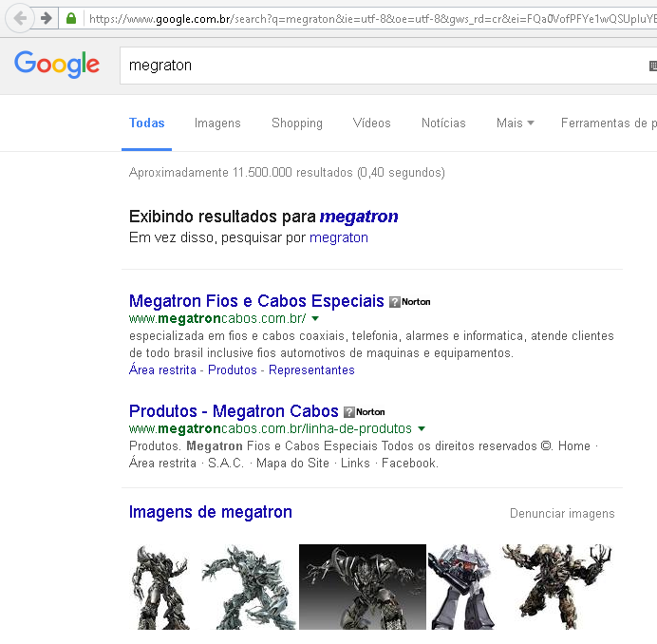Switch to the Shopping tab
Viewport: 657px width, 644px height.
pos(296,123)
